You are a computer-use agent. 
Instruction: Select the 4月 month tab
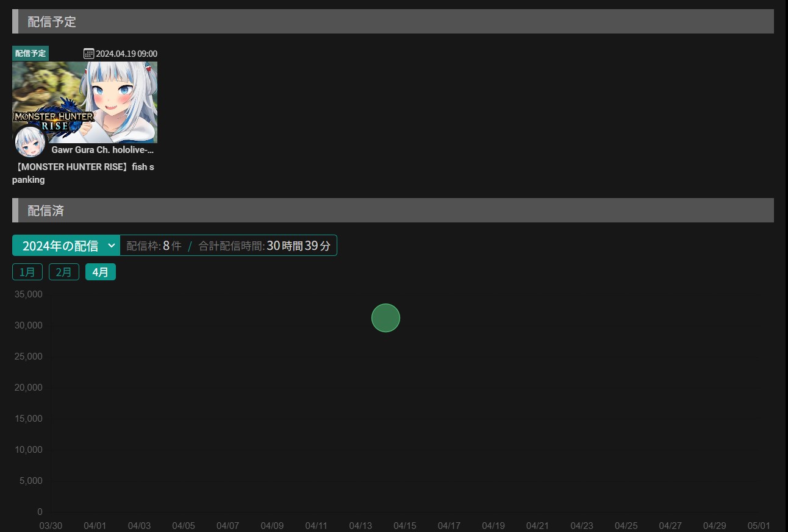[x=101, y=272]
